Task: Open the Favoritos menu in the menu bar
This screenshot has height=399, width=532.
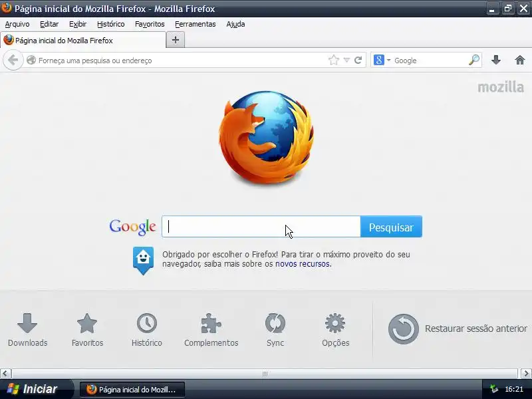Action: tap(150, 24)
